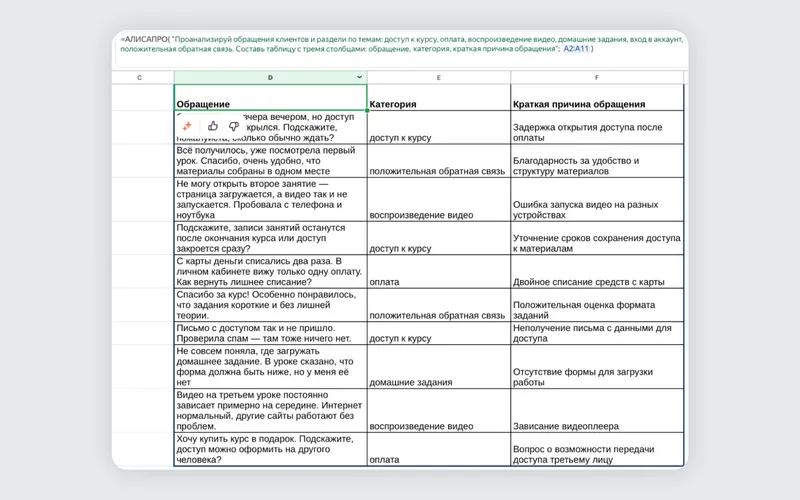
Task: Select the 'Обращение' header cell
Action: (270, 97)
